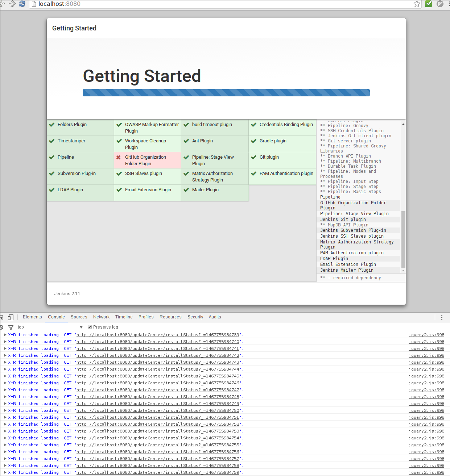Click the Getting Started installation progress bar
Viewport: 450px width, 476px height.
coord(226,93)
